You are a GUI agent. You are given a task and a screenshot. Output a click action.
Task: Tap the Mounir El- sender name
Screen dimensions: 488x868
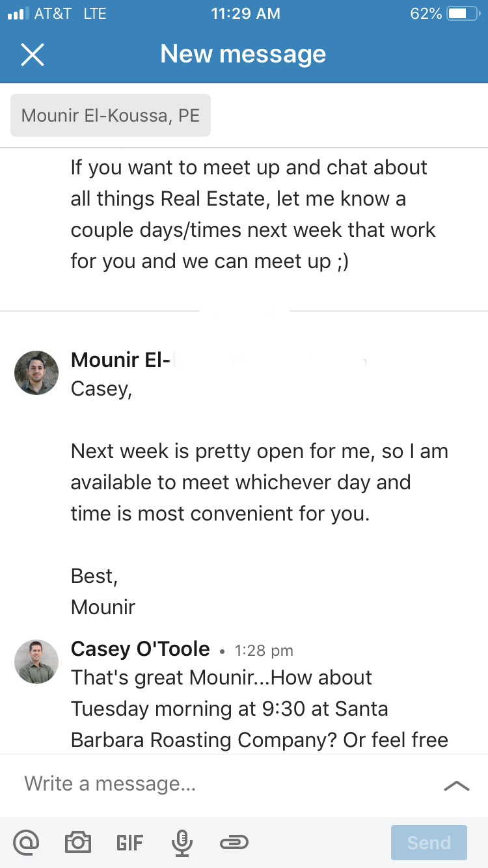[121, 359]
